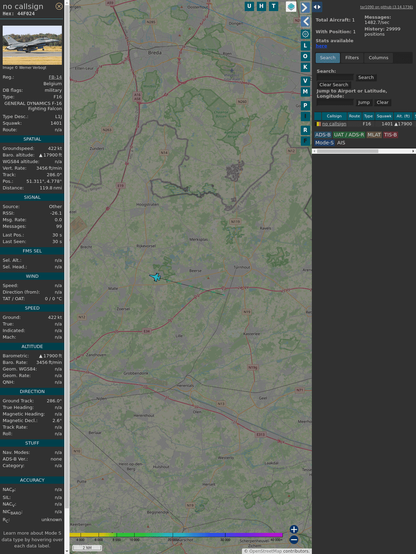The width and height of the screenshot is (416, 554).
Task: Click the crosshair center-on-aircraft icon
Action: click(305, 34)
